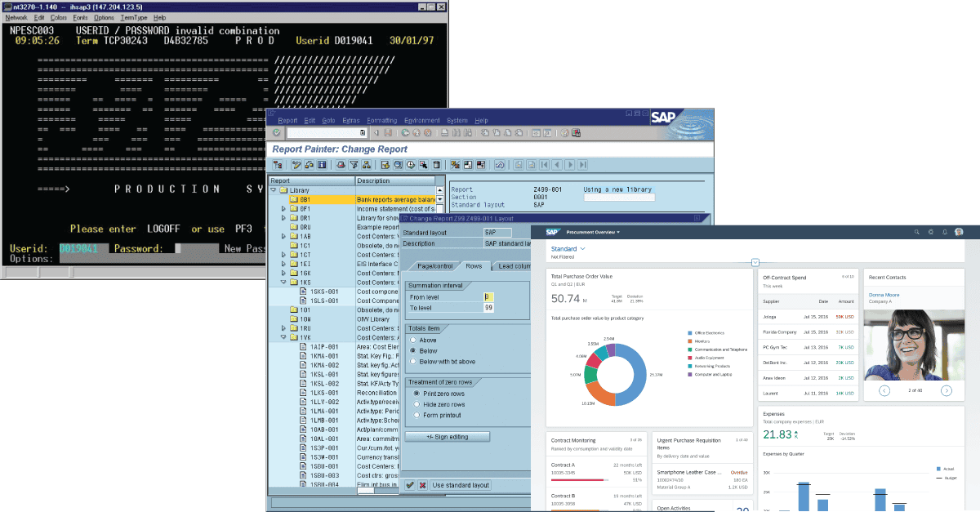This screenshot has height=512, width=980.
Task: Click the red X cancel icon in layout dialog
Action: pos(422,485)
